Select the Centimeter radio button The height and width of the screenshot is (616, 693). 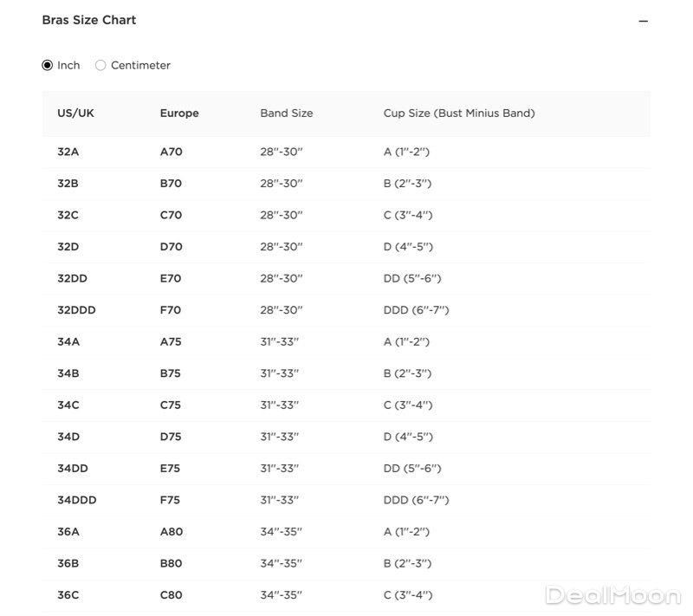101,65
